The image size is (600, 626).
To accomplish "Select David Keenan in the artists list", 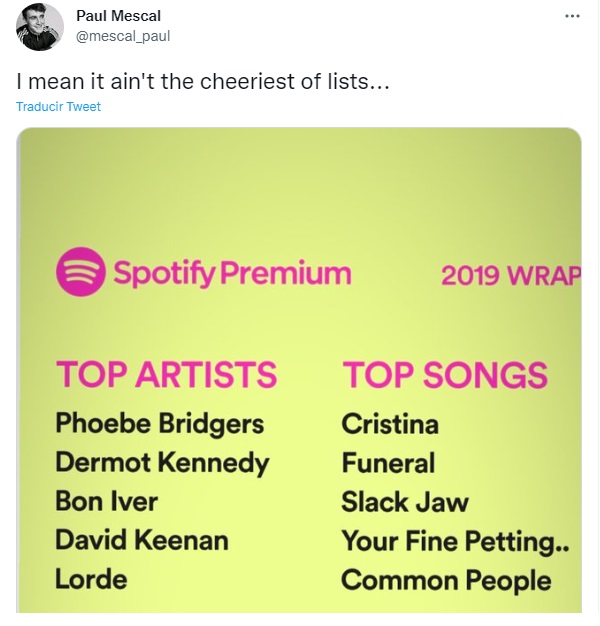I will (x=142, y=541).
